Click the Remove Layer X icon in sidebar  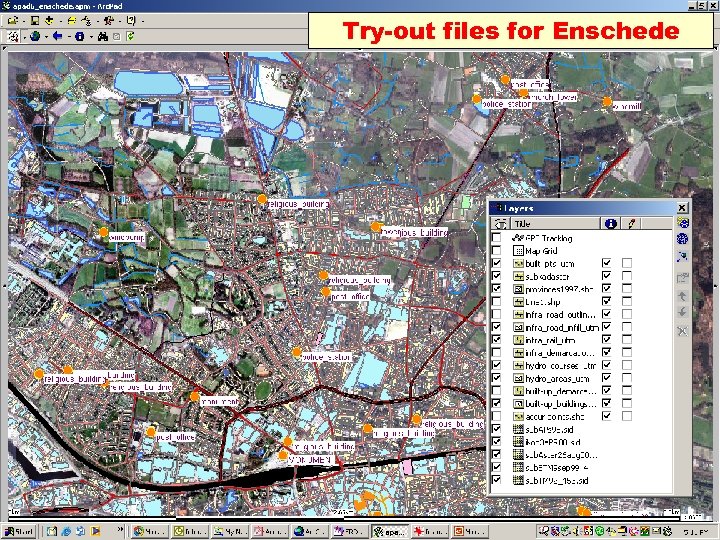point(683,331)
